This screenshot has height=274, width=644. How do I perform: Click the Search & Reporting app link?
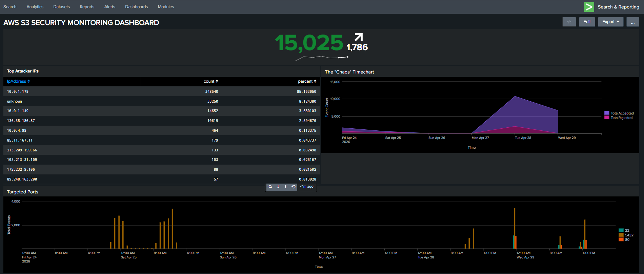pyautogui.click(x=618, y=7)
